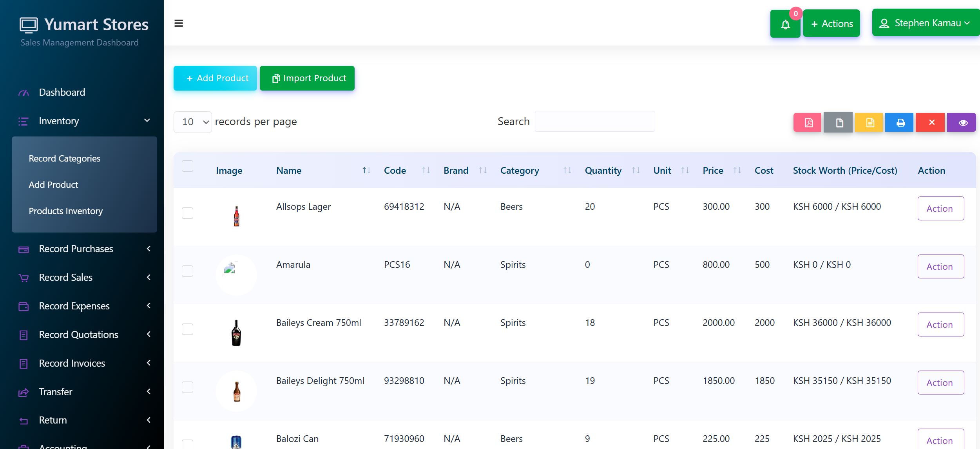Click the Yumart Stores monitor logo
980x449 pixels.
click(x=29, y=25)
